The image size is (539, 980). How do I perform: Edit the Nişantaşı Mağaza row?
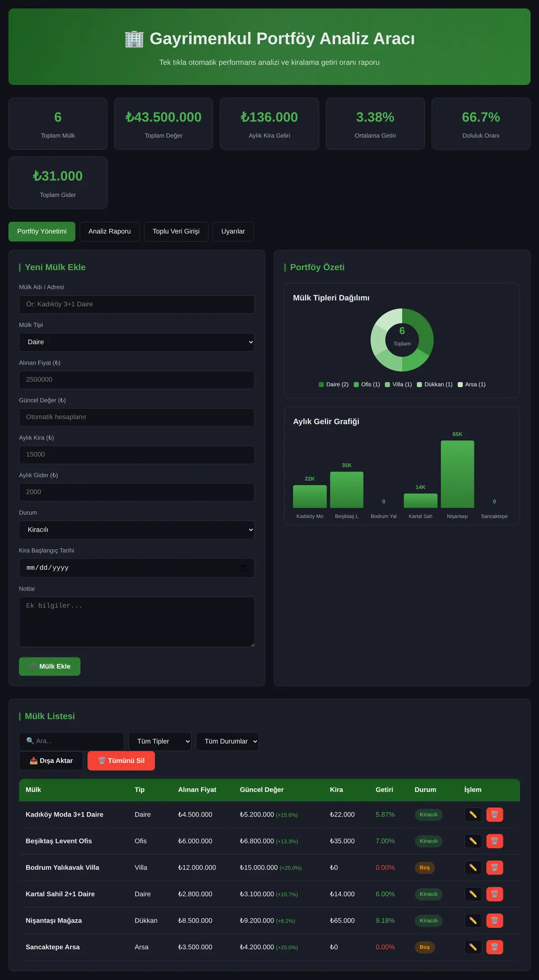pos(473,920)
